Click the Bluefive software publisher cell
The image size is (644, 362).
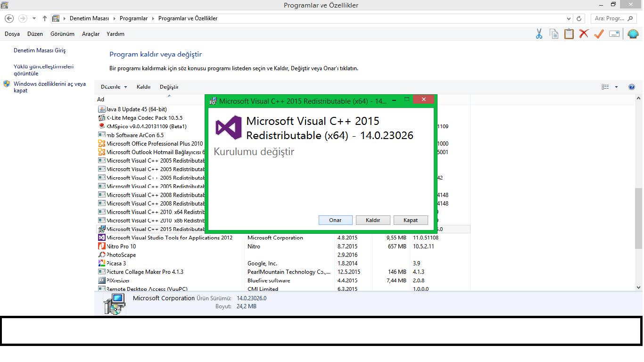pyautogui.click(x=269, y=280)
